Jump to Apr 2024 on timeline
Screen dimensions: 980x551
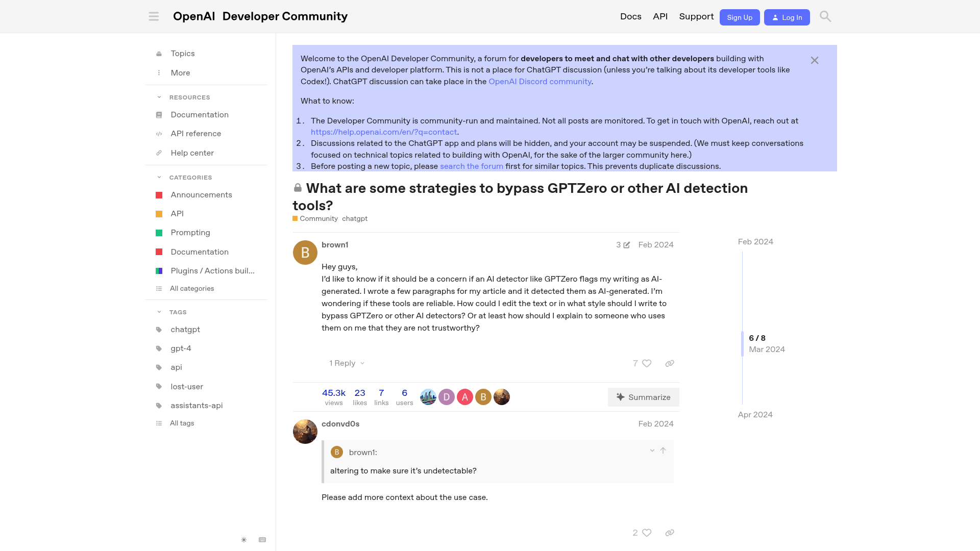[x=755, y=415]
